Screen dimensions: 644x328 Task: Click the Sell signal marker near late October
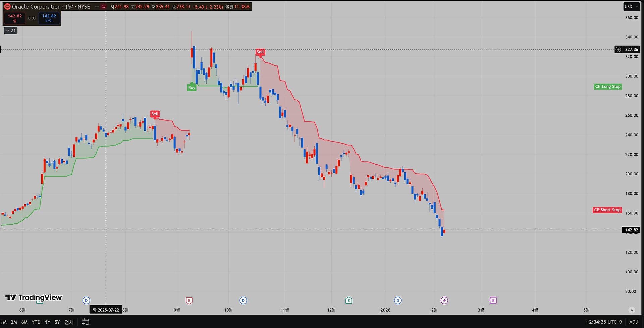click(260, 52)
